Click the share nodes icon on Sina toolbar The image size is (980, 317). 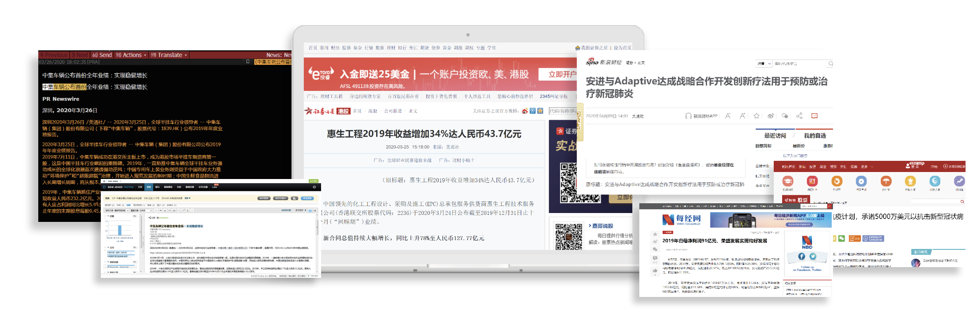coord(799,116)
